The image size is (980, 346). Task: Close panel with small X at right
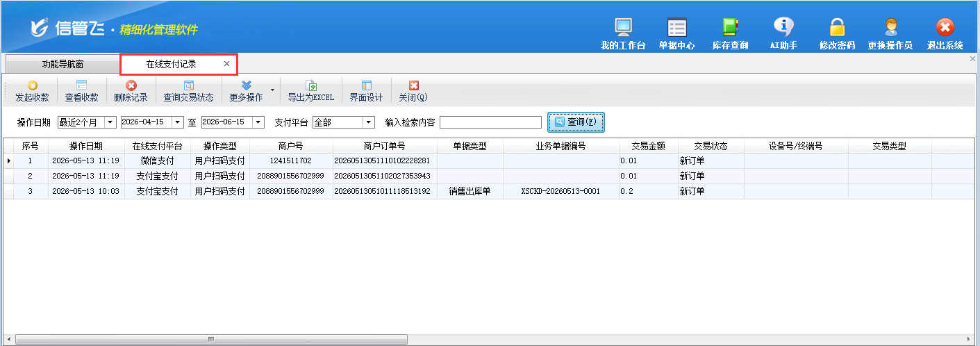tap(973, 60)
